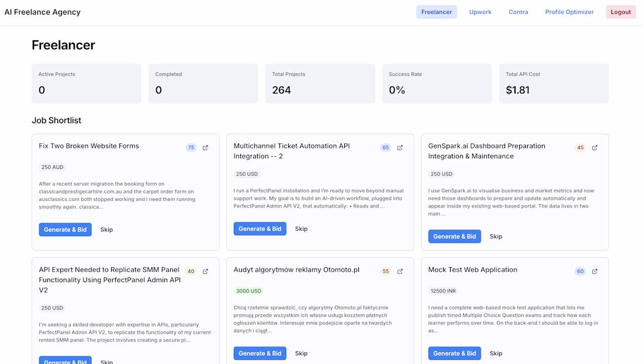Generate & Bid on Fix Two Broken Website Forms
The height and width of the screenshot is (364, 643).
coord(65,230)
